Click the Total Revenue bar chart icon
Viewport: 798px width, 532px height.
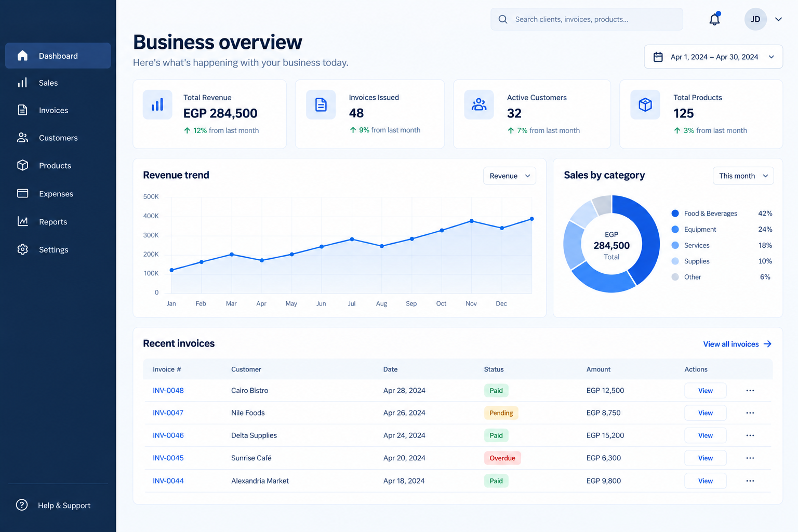157,104
